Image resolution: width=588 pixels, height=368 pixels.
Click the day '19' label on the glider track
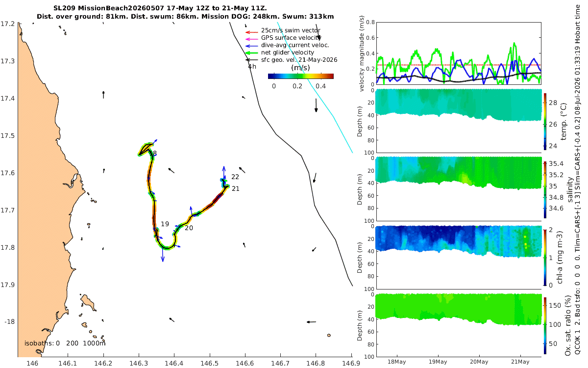pos(165,224)
